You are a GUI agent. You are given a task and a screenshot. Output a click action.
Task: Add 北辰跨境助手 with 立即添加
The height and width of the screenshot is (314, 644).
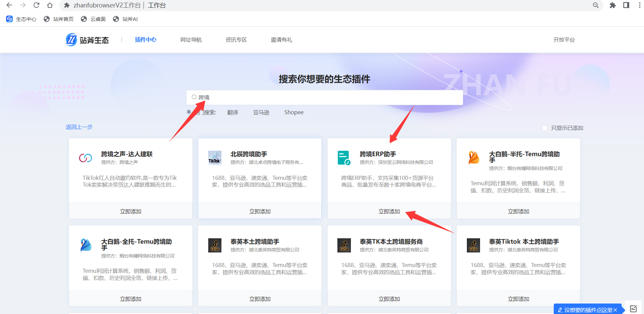[260, 211]
